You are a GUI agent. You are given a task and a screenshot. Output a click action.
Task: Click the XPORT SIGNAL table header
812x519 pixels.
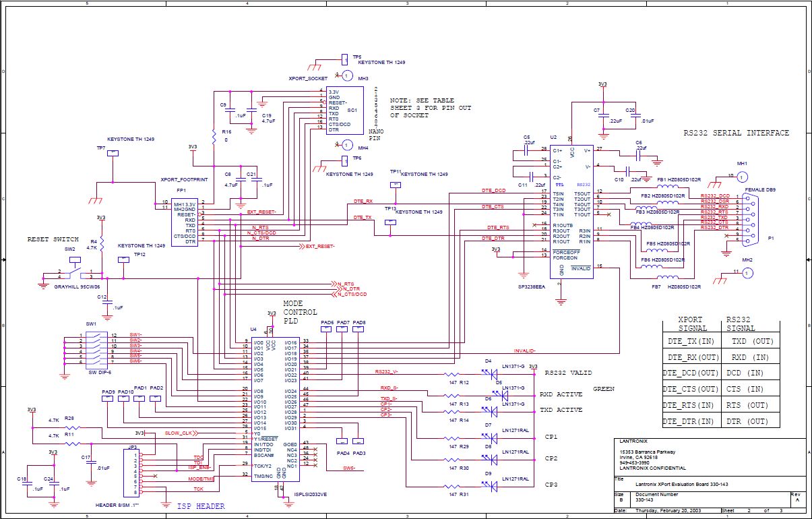point(692,324)
